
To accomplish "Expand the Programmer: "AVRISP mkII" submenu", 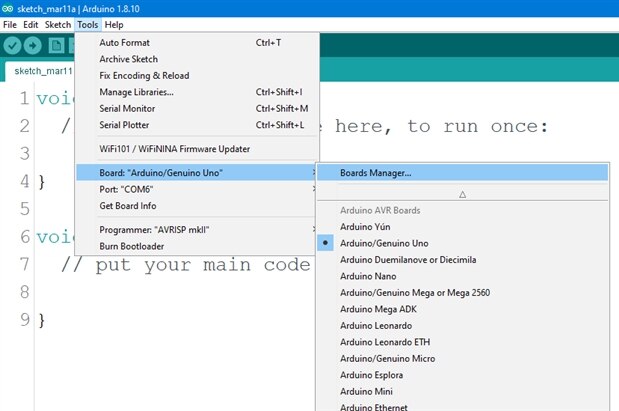I will coord(196,229).
